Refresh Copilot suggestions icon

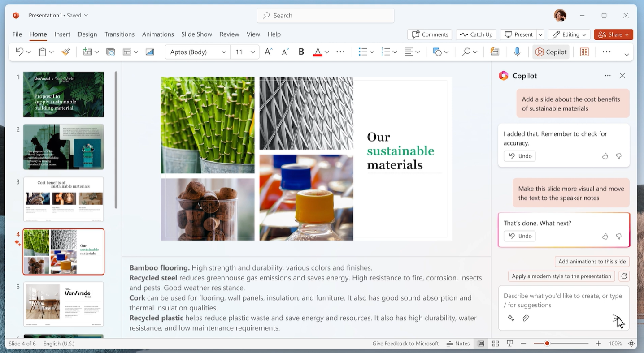tap(624, 276)
